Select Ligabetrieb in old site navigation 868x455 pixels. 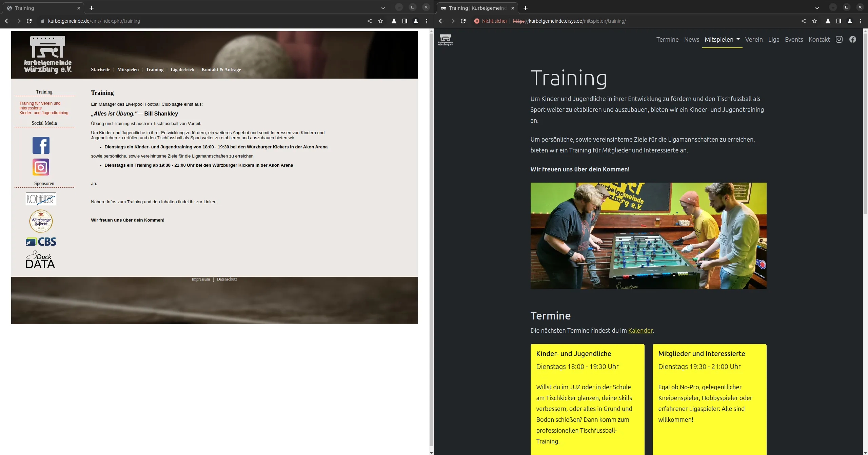pyautogui.click(x=182, y=69)
